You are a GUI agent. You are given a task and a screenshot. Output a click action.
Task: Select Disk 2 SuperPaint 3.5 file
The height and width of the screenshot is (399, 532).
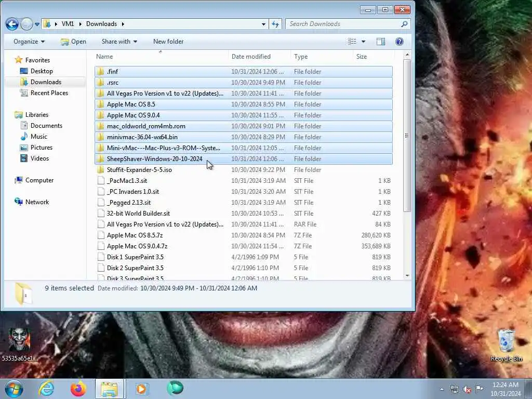pyautogui.click(x=244, y=268)
